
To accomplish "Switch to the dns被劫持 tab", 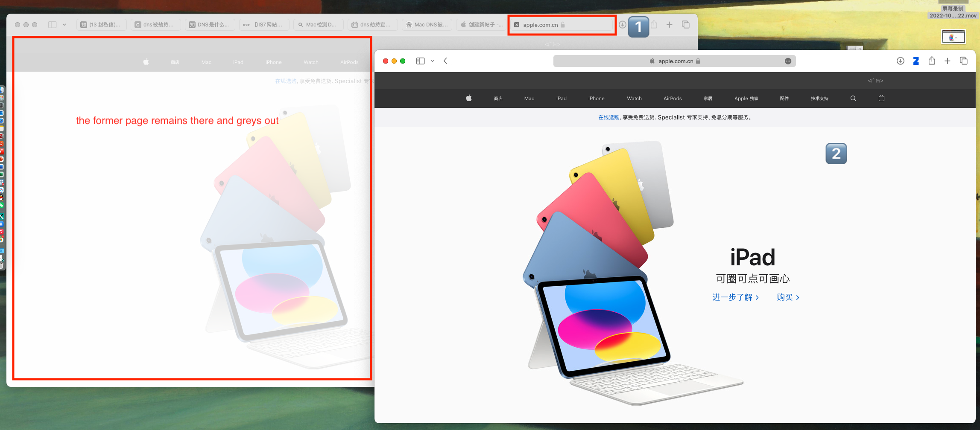I will click(156, 25).
